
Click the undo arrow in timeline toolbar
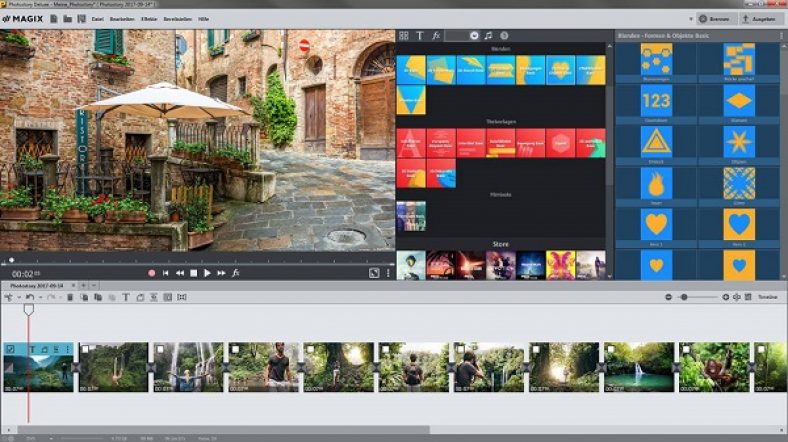pyautogui.click(x=30, y=297)
